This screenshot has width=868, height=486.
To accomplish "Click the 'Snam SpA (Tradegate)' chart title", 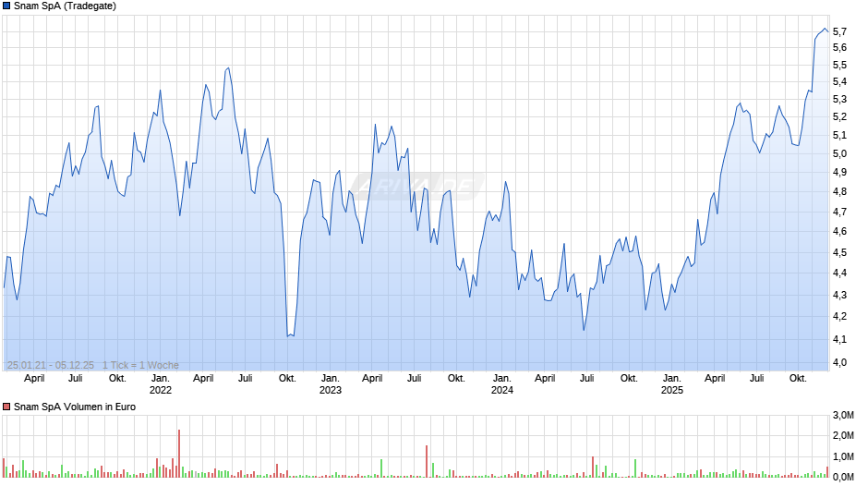I will [65, 6].
